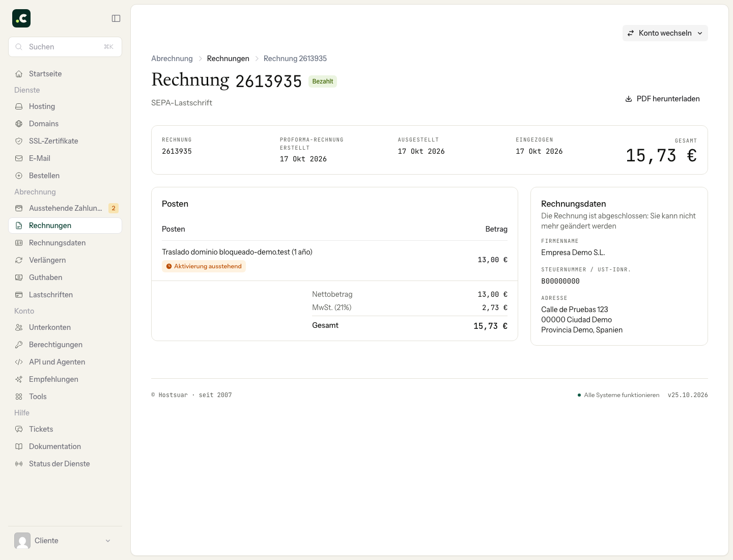Download the invoice as PDF
733x560 pixels.
click(x=662, y=99)
